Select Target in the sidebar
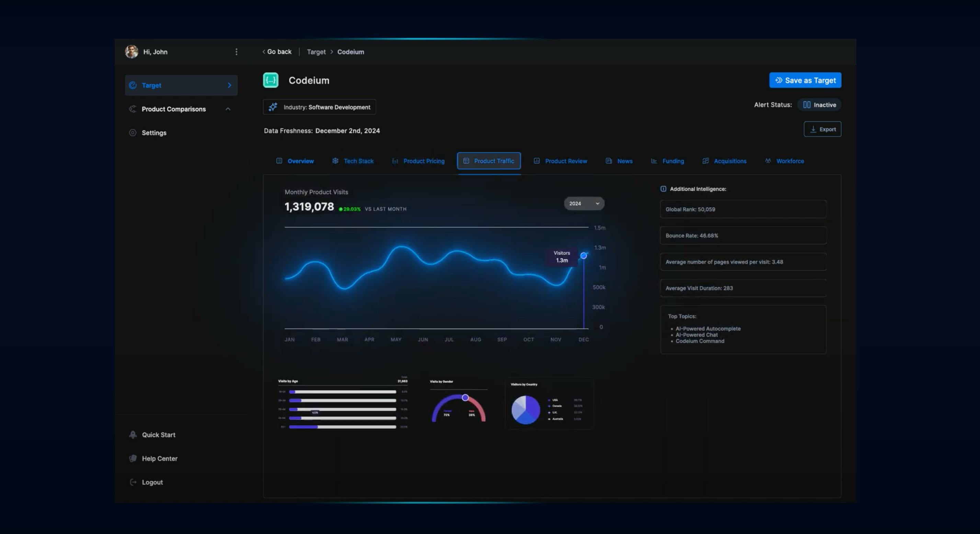The height and width of the screenshot is (534, 980). coord(181,85)
